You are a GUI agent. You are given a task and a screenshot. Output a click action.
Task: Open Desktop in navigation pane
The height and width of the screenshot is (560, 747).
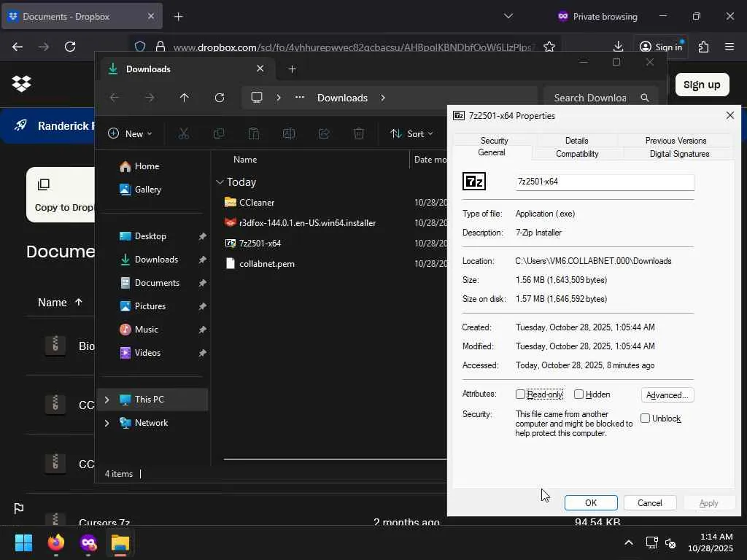(150, 236)
